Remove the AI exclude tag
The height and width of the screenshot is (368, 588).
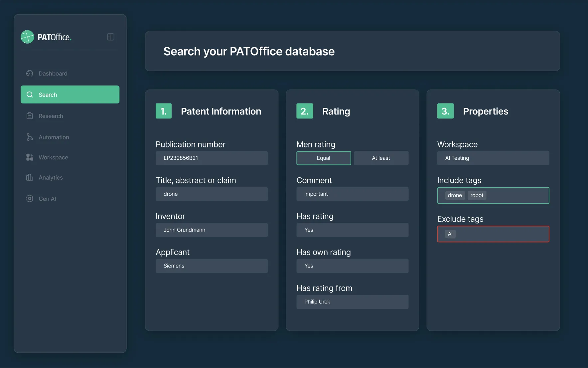450,234
